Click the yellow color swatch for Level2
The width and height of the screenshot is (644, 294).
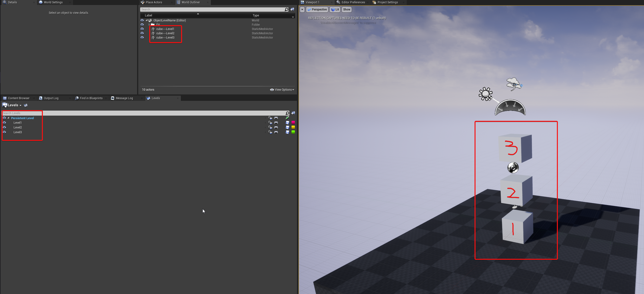(293, 127)
